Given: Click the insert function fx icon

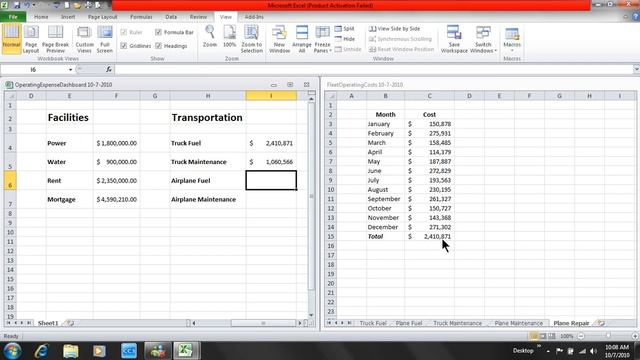Looking at the screenshot, I should [x=109, y=69].
